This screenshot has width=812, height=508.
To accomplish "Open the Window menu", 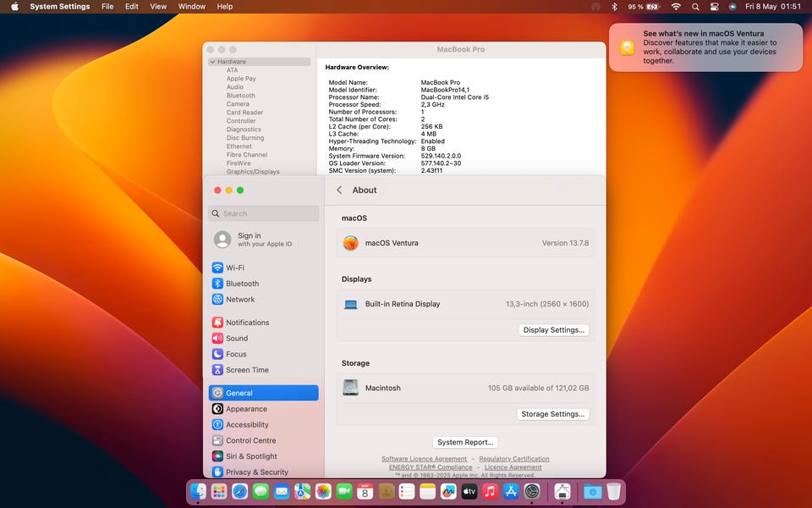I will [x=192, y=7].
